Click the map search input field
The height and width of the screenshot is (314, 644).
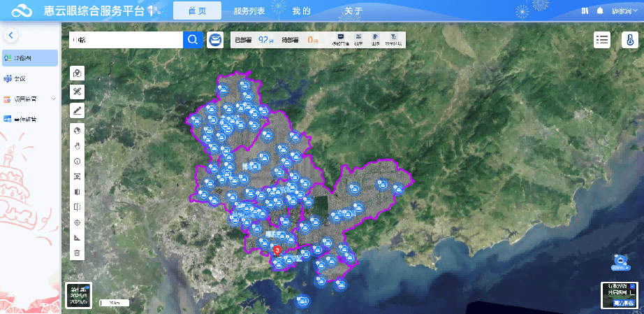[126, 40]
